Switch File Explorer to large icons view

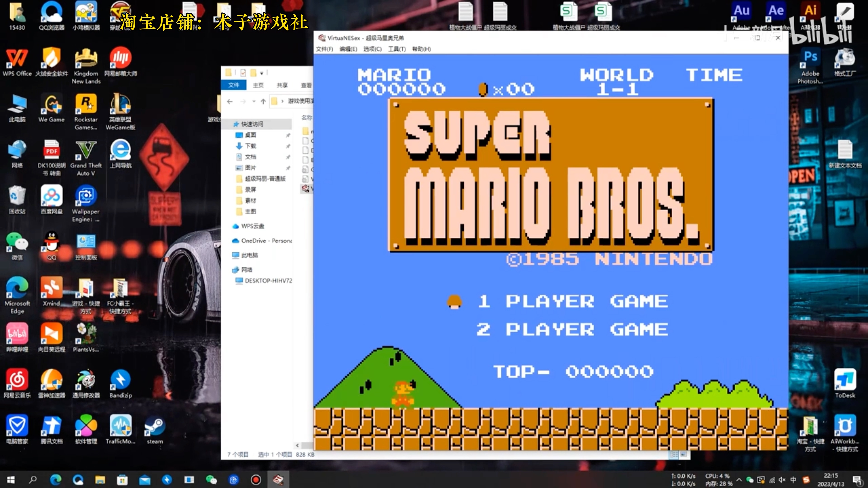click(x=683, y=454)
